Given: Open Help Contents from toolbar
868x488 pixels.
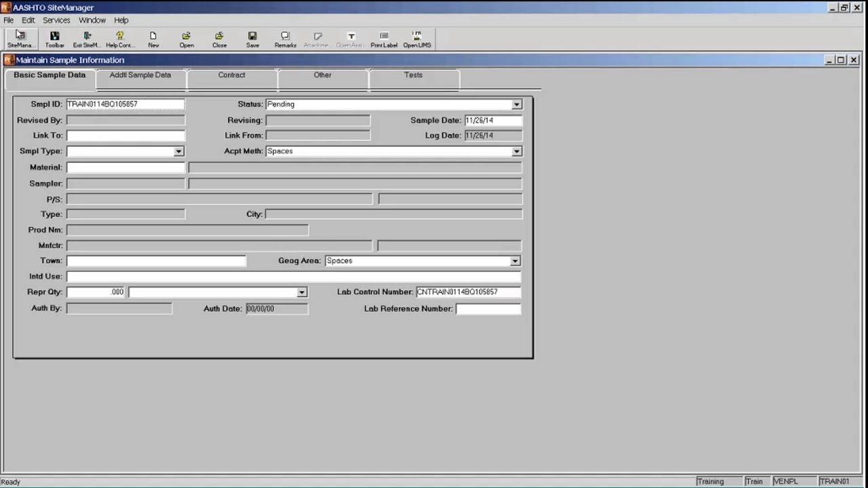Looking at the screenshot, I should (120, 39).
